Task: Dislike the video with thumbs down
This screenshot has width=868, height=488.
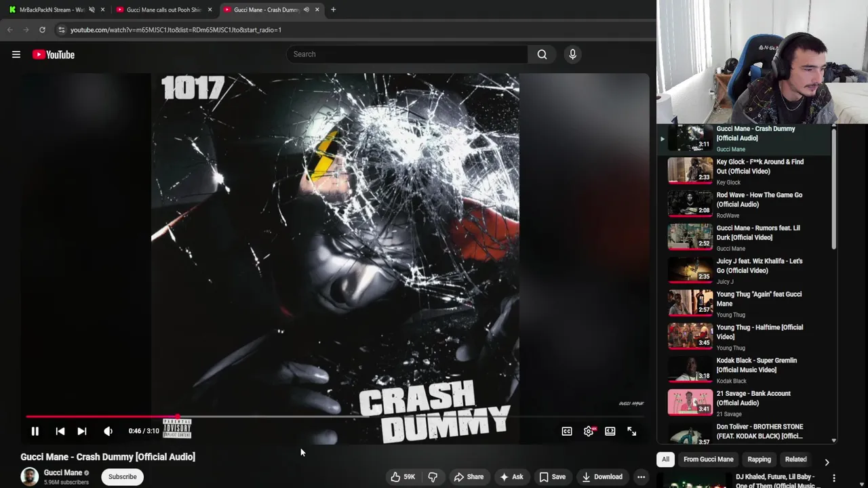Action: (x=433, y=476)
